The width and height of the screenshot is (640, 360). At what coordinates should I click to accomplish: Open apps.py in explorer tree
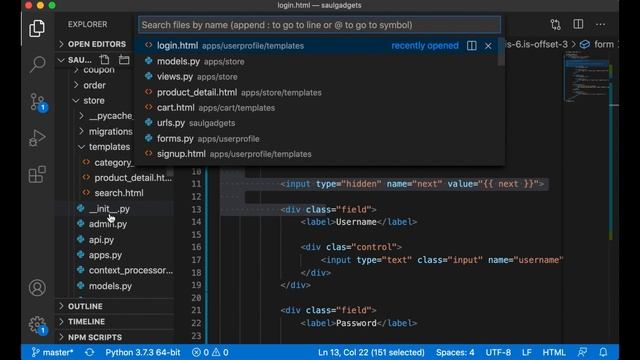105,255
